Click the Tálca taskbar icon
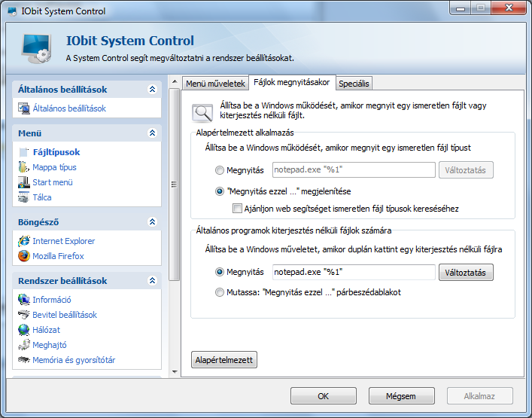 tap(24, 197)
